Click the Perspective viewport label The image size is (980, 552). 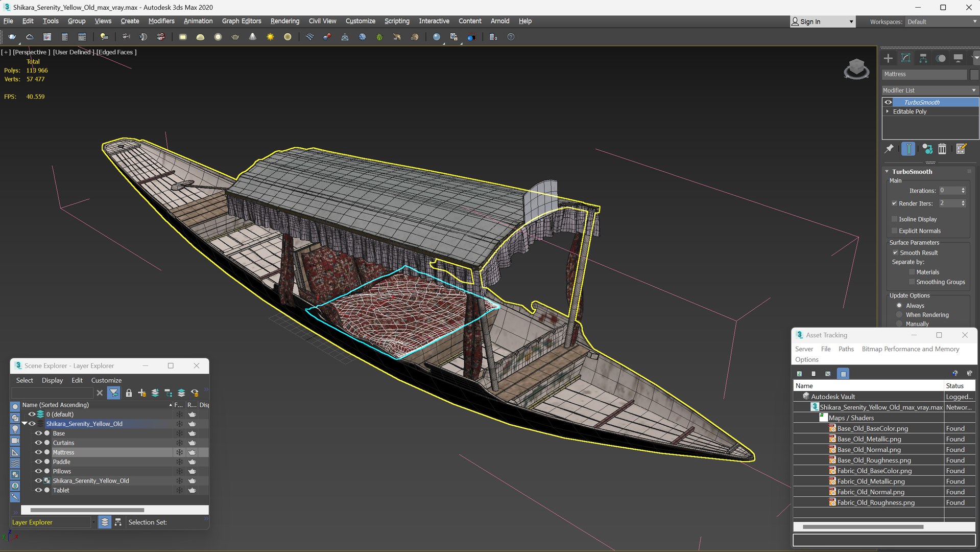(x=31, y=52)
